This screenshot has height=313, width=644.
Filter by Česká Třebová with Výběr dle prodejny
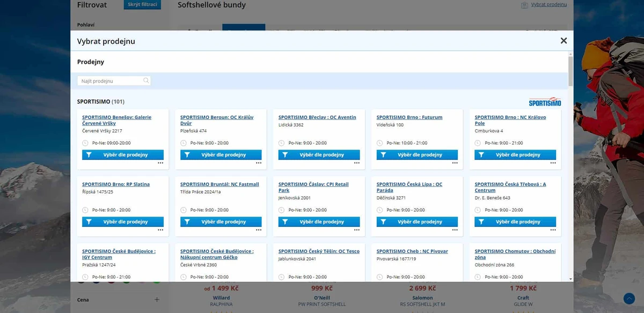tap(515, 222)
